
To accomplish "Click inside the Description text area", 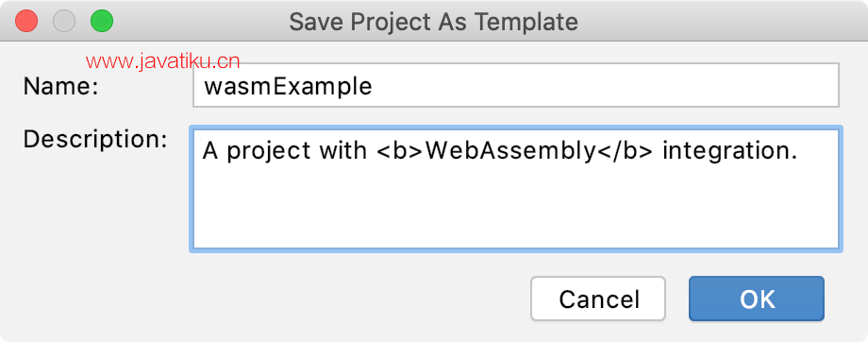I will [x=516, y=189].
